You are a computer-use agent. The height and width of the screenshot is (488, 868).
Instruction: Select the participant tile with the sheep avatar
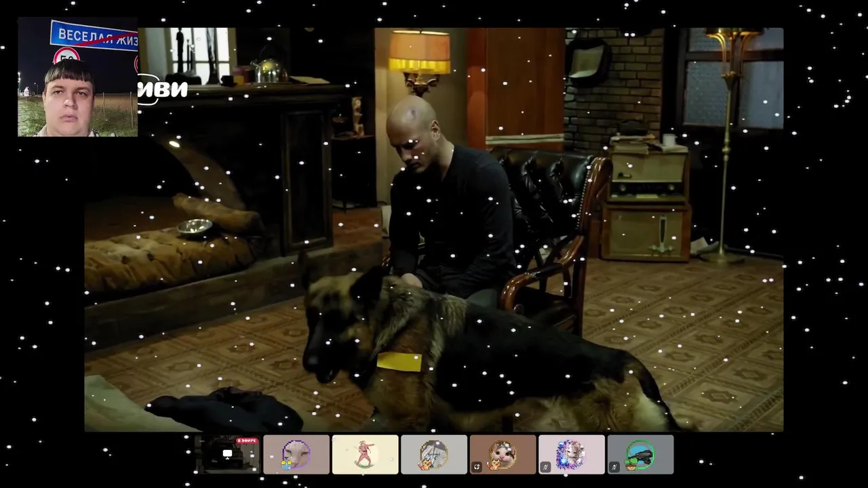296,454
